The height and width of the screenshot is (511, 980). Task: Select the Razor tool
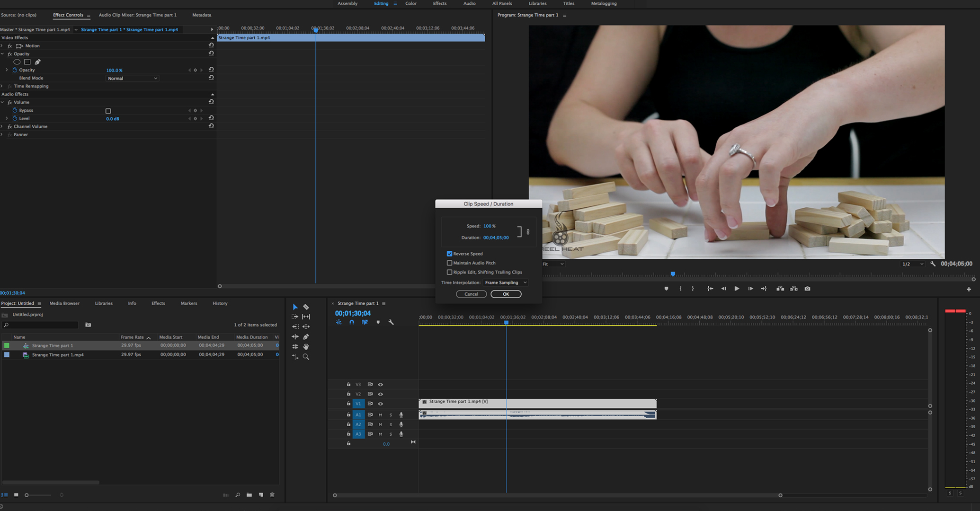pyautogui.click(x=306, y=307)
